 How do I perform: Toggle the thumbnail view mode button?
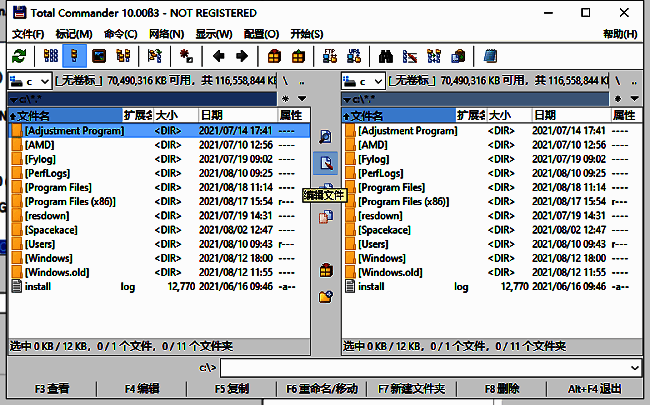[x=98, y=56]
